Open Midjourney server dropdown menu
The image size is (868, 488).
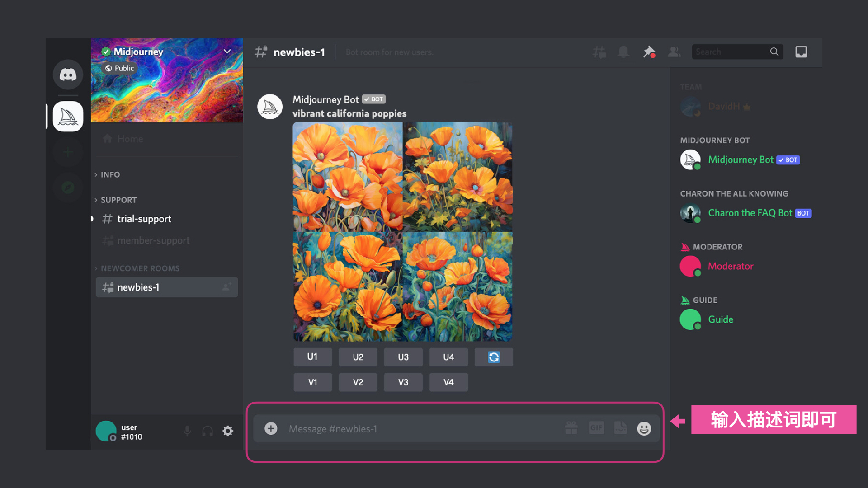tap(227, 52)
